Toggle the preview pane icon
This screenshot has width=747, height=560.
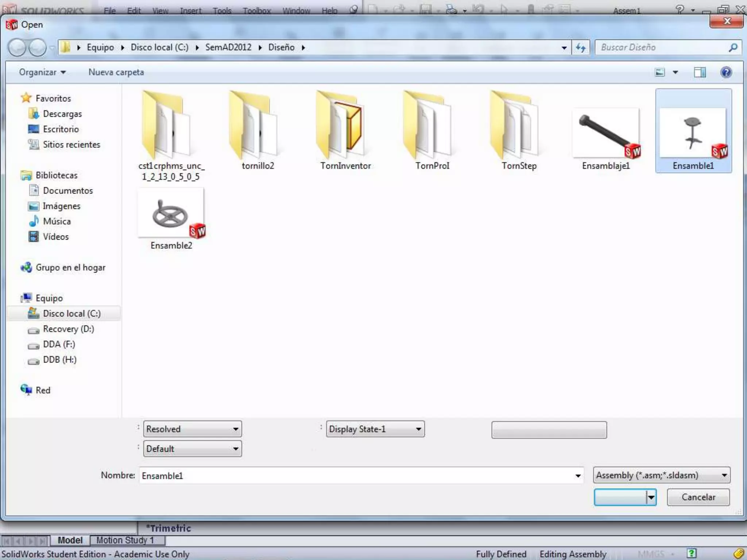[x=700, y=72]
